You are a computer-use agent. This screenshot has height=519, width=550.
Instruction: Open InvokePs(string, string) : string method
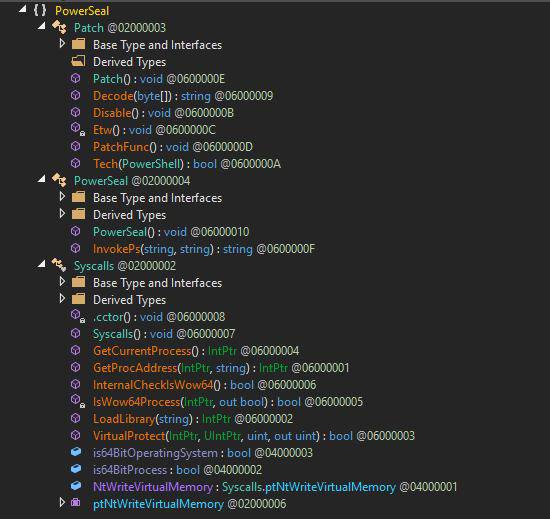coord(204,249)
